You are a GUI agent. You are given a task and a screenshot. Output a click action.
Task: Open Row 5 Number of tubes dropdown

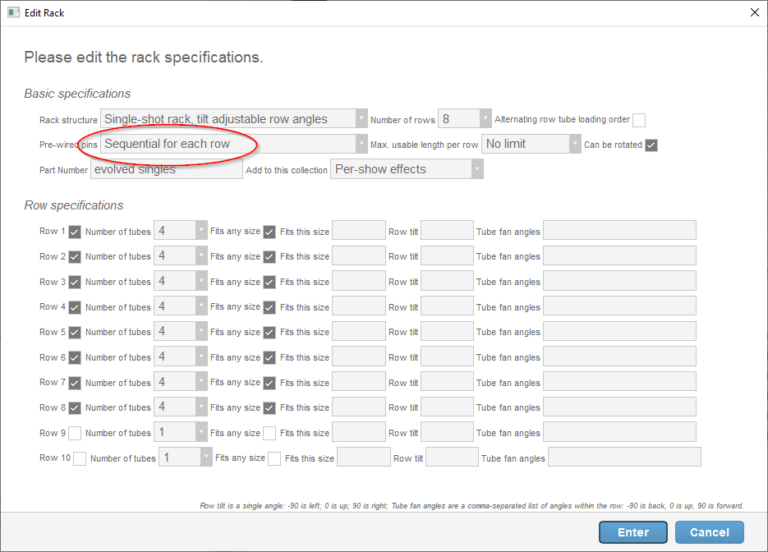click(202, 332)
